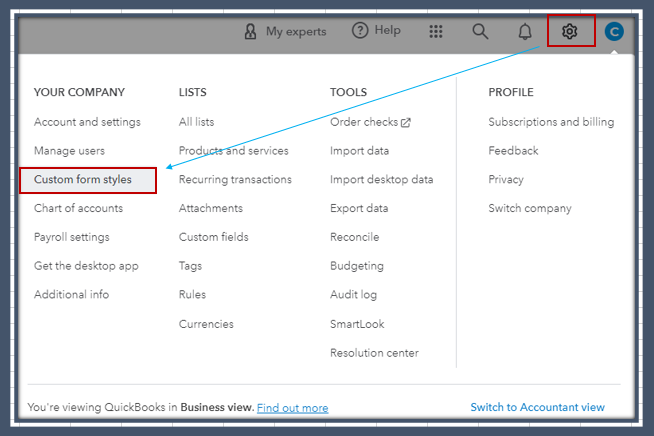Open Tags list

pos(190,266)
